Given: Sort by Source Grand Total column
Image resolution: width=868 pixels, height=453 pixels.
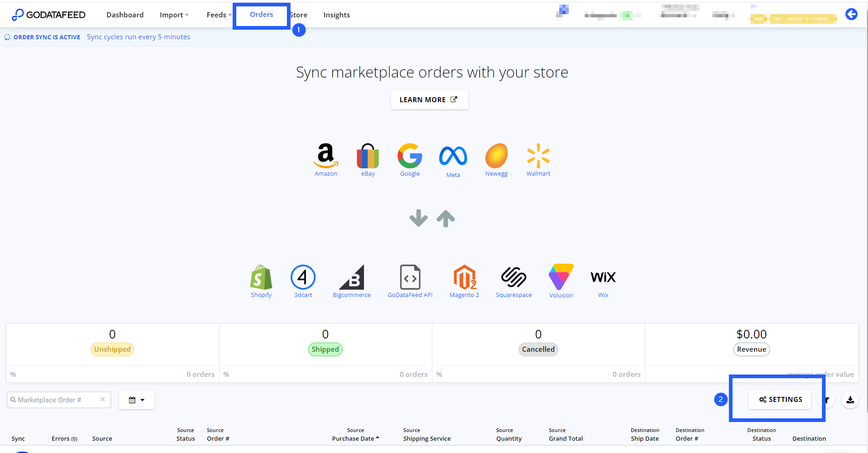Looking at the screenshot, I should (x=566, y=435).
